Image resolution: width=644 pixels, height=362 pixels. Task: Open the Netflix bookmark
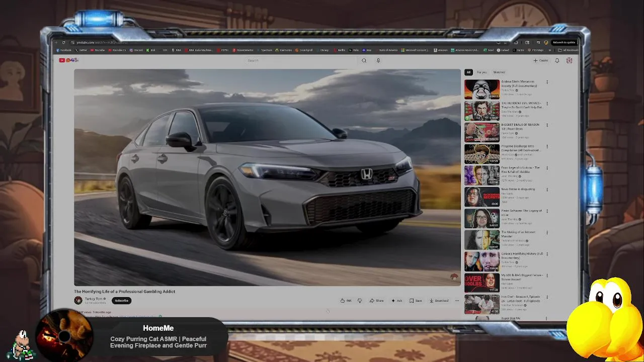click(x=340, y=50)
